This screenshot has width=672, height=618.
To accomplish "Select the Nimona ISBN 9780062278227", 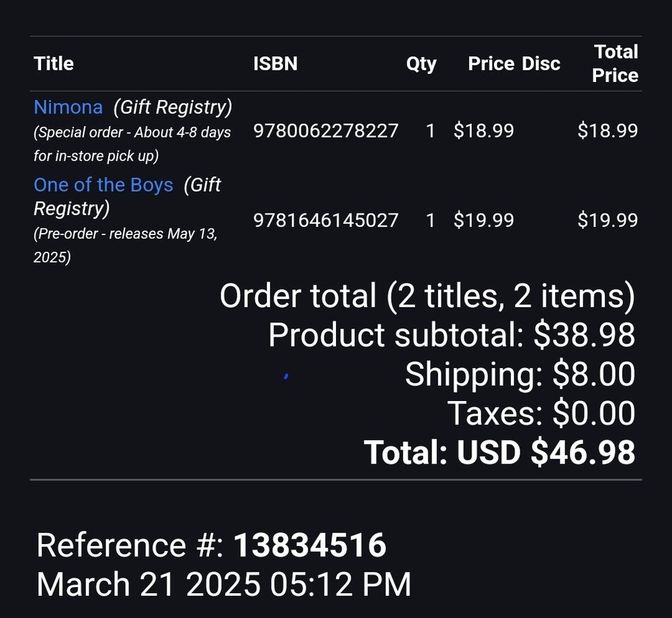I will coord(326,130).
